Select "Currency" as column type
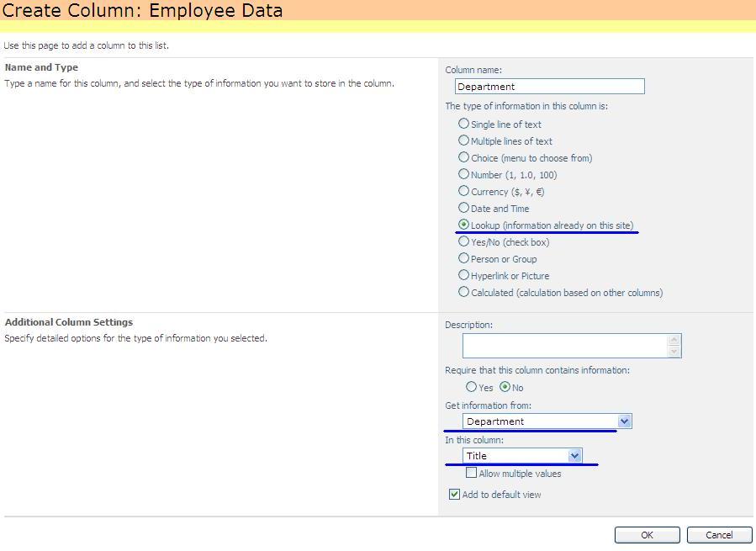The width and height of the screenshot is (756, 551). pyautogui.click(x=463, y=191)
